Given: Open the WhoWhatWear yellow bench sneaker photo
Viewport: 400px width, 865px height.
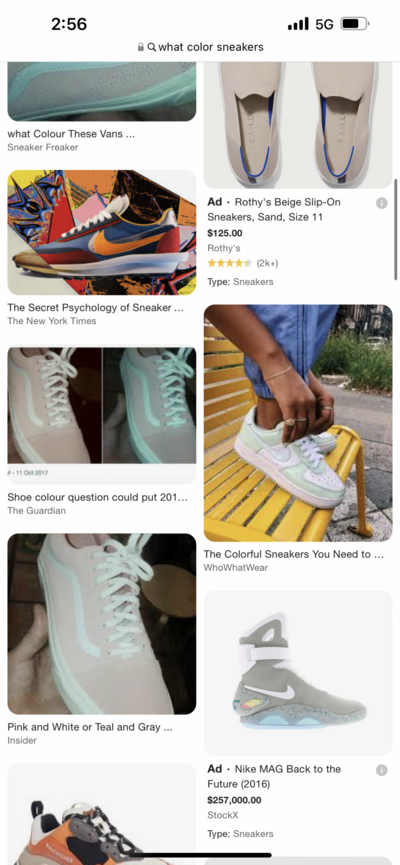Looking at the screenshot, I should (x=298, y=423).
